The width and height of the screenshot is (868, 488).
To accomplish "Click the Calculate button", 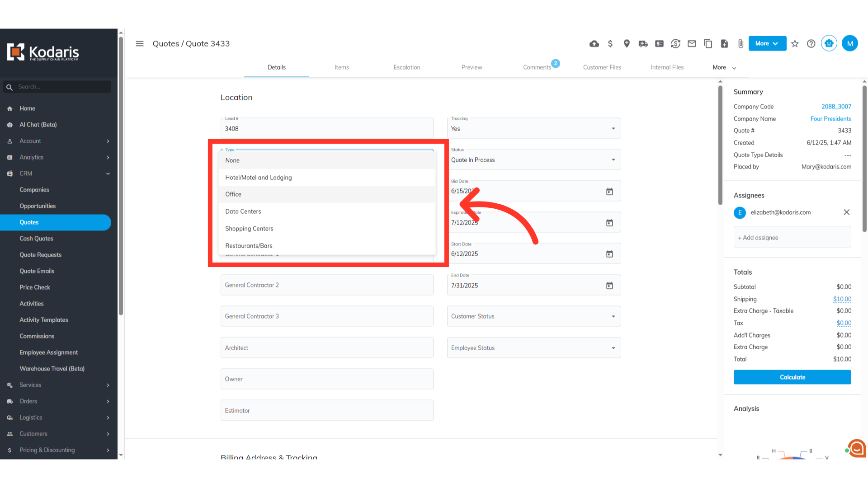I will click(x=792, y=377).
